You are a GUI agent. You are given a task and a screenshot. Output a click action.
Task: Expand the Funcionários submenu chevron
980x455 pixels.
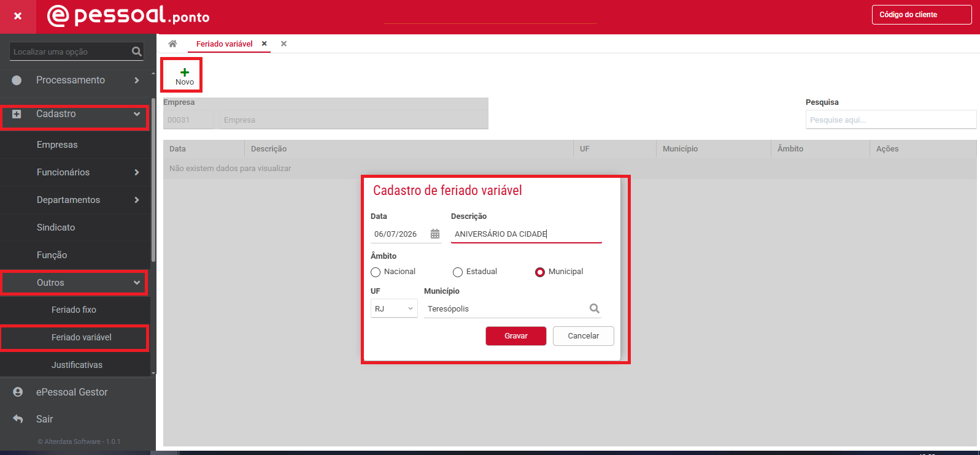coord(137,172)
